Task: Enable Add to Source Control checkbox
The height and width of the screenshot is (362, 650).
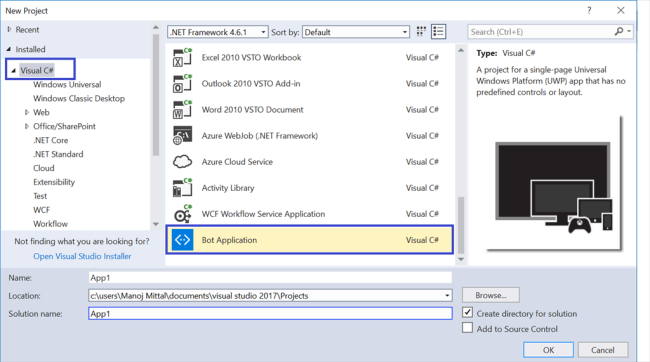Action: (467, 328)
